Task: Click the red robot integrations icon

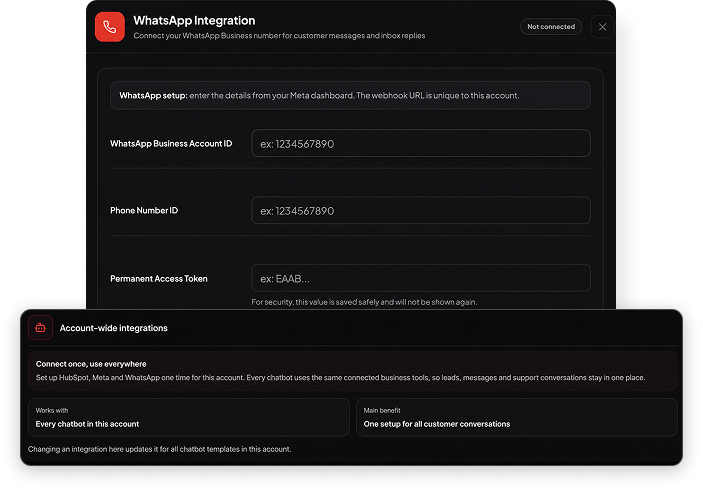Action: tap(40, 328)
